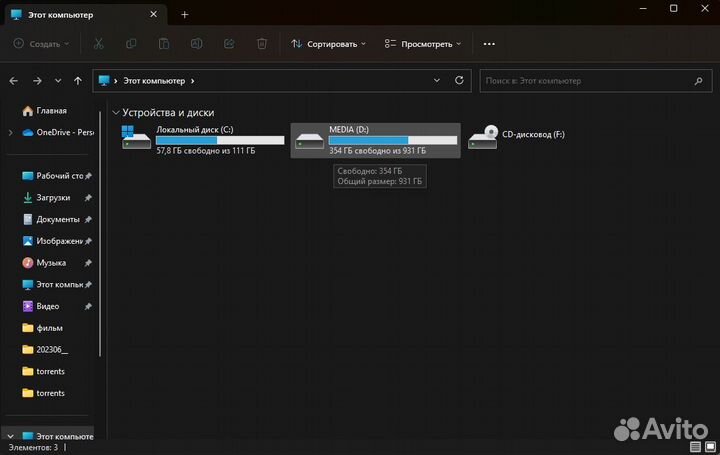Select Главная in the navigation pane

[51, 111]
